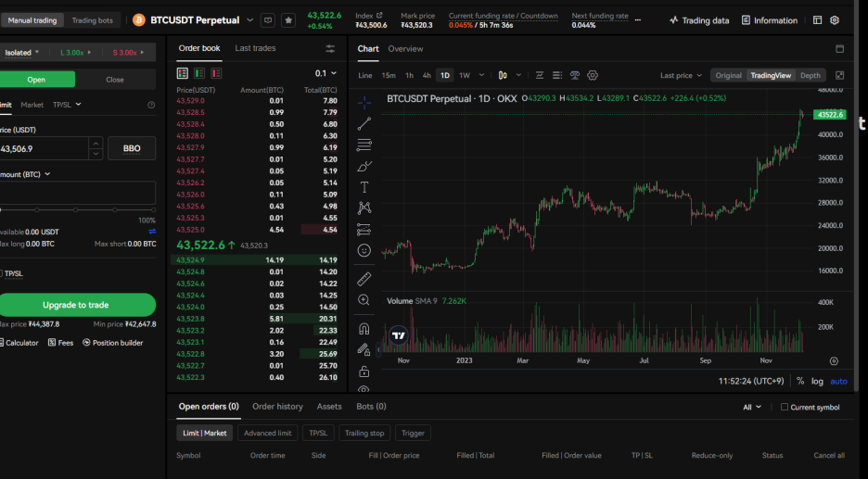Show both buy and sell orders layout

click(x=182, y=73)
